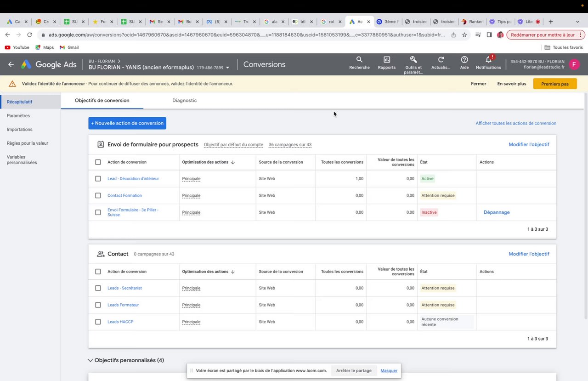Switch to the Diagnostic tab

pyautogui.click(x=185, y=101)
